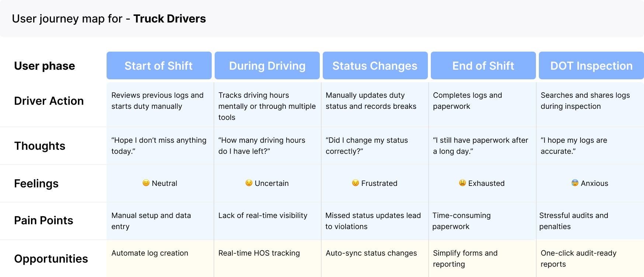Viewport: 644px width, 277px height.
Task: Click the Neutral face emoji
Action: [146, 183]
